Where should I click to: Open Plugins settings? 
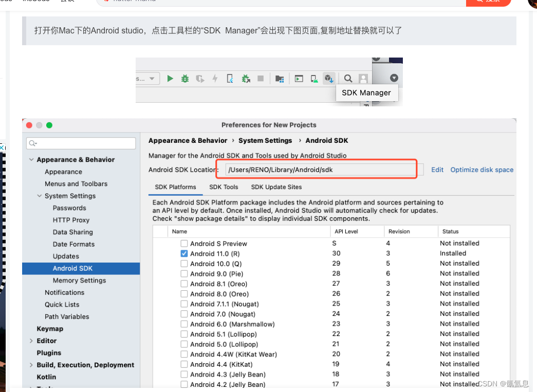click(49, 353)
